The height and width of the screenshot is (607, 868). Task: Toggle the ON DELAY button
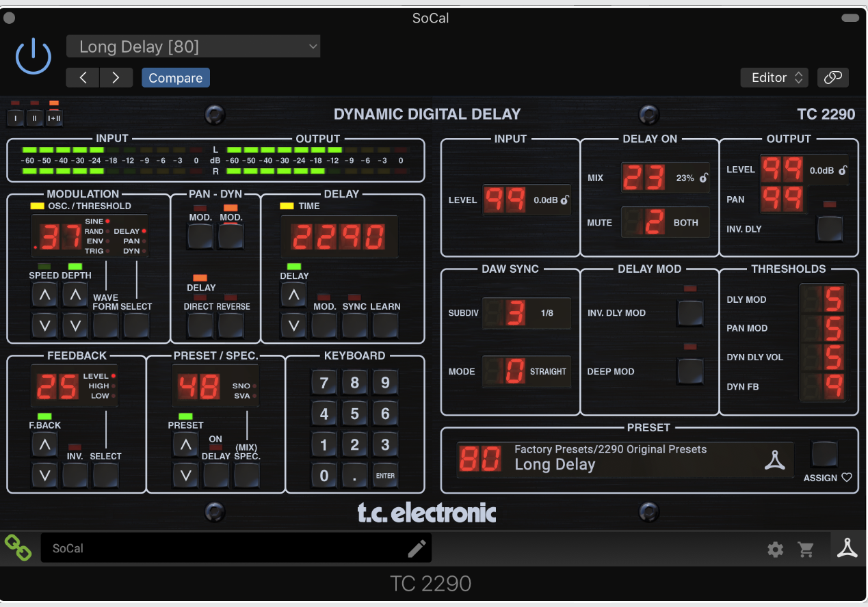tap(215, 475)
